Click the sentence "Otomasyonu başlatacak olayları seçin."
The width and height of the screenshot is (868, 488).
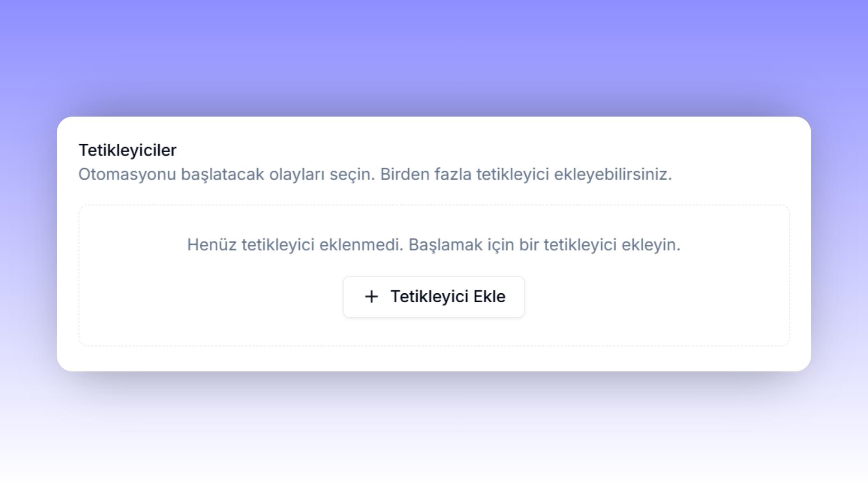click(x=226, y=174)
